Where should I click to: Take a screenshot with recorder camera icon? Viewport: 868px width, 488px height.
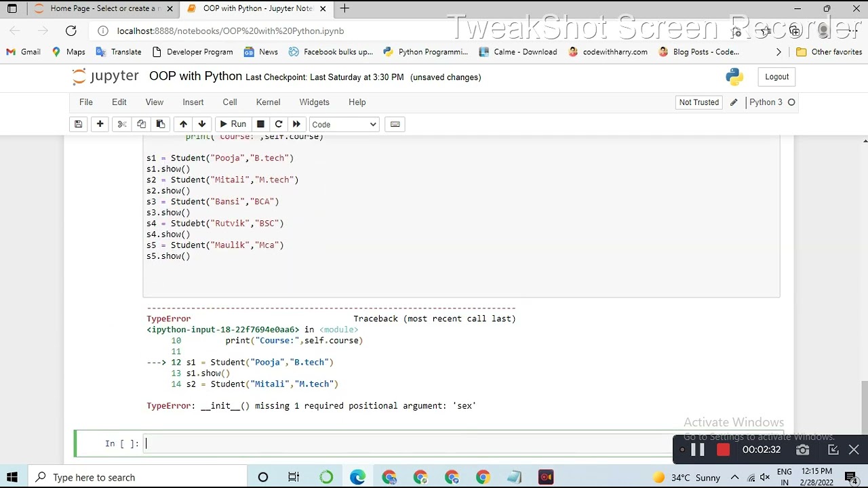(x=803, y=450)
